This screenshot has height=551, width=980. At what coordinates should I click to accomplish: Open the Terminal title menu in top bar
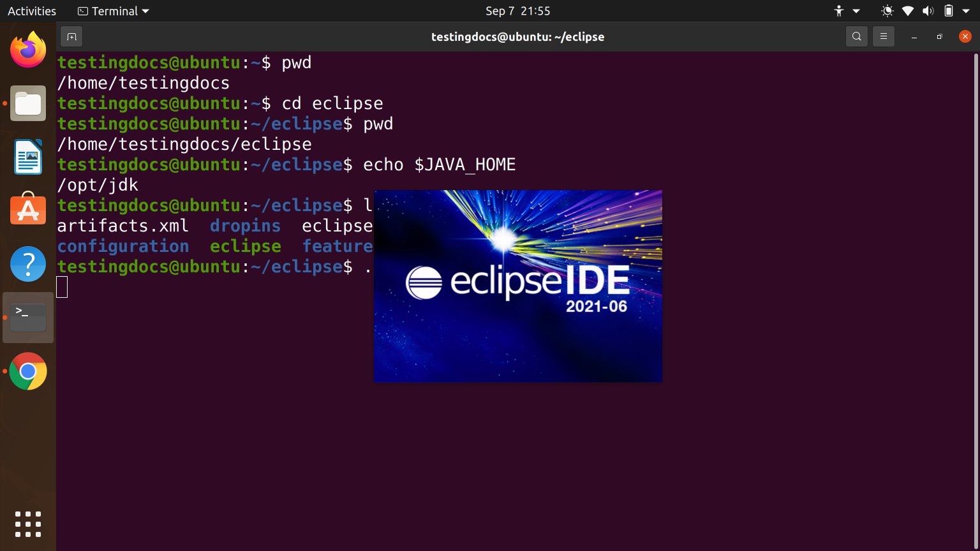pos(112,10)
